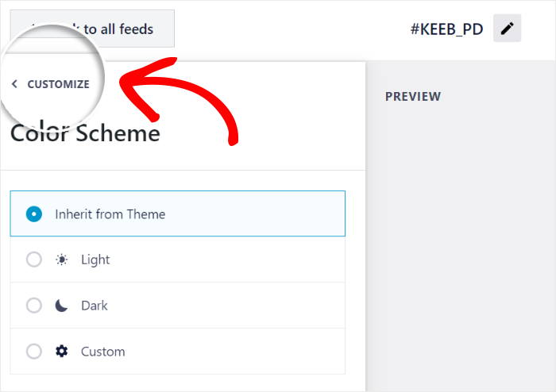Click the pencil edit icon beside #KEEB_PD
Screen dimensions: 556x392
[507, 29]
